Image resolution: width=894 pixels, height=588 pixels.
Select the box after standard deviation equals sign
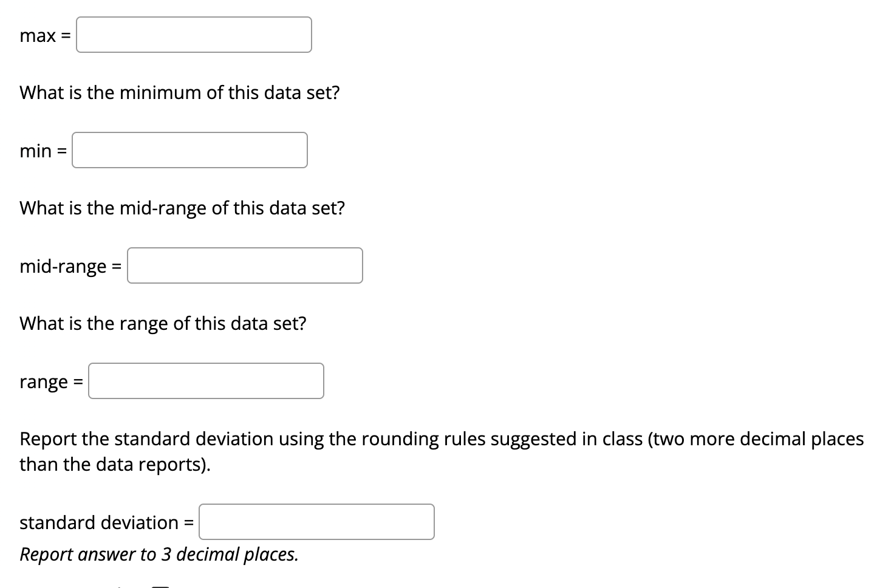pos(316,521)
